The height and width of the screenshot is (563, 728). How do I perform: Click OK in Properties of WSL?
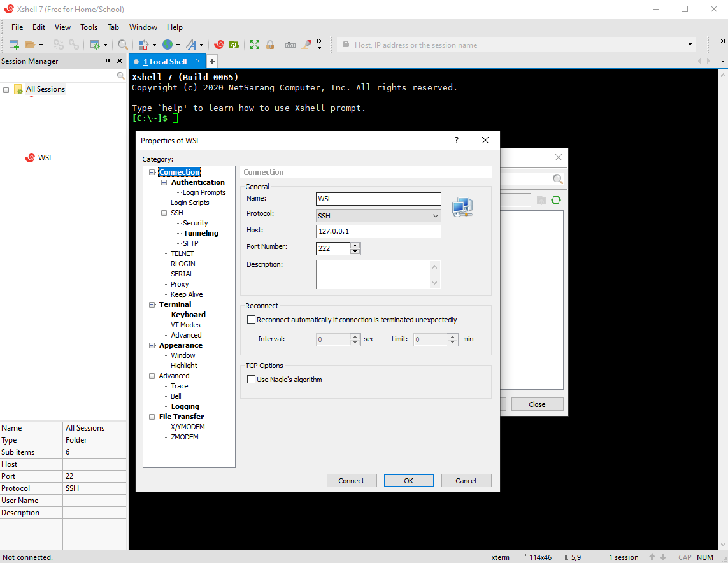click(408, 481)
